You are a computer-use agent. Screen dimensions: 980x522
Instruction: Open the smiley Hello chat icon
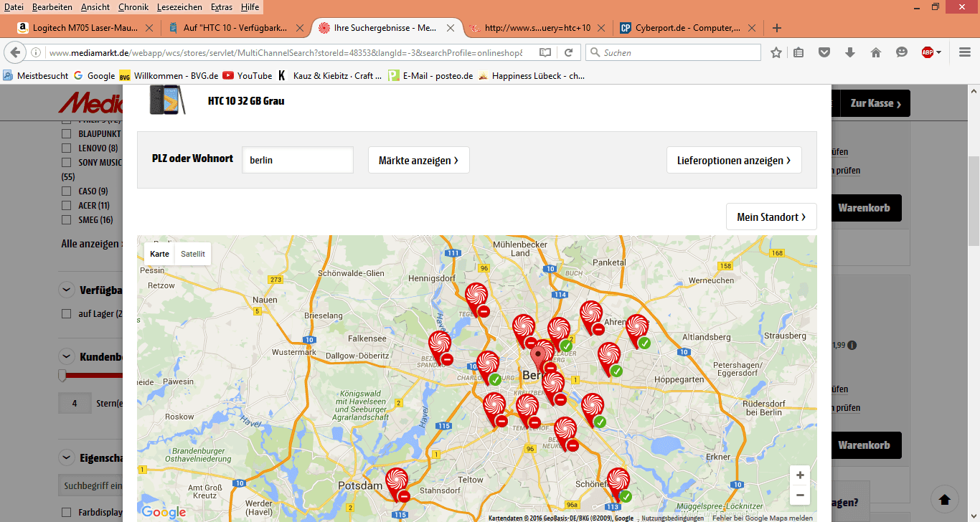(902, 52)
